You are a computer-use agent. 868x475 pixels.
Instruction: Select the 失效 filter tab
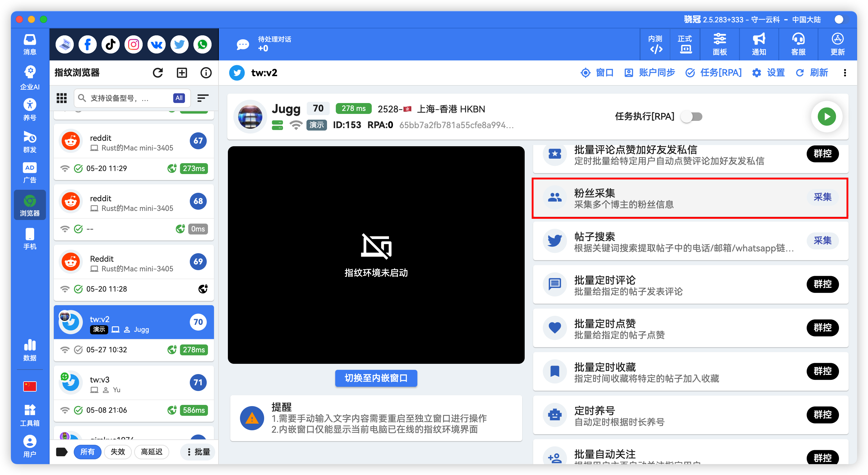tap(118, 452)
